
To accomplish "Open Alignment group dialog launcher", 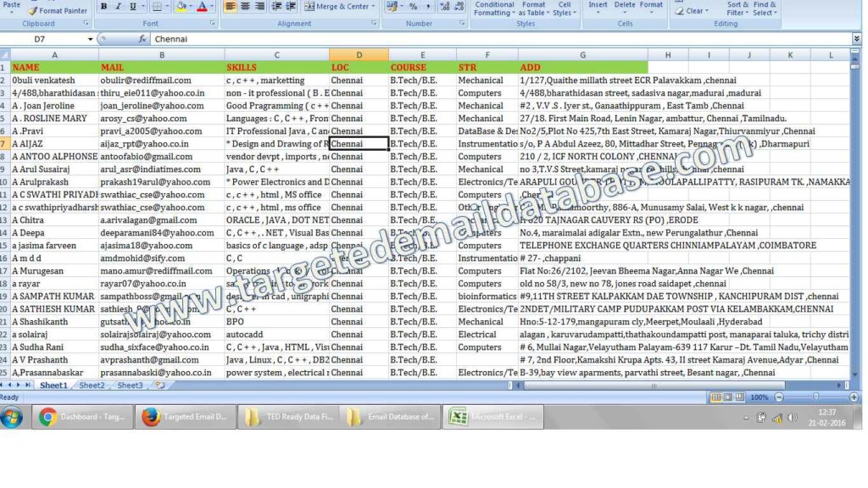I will (374, 23).
